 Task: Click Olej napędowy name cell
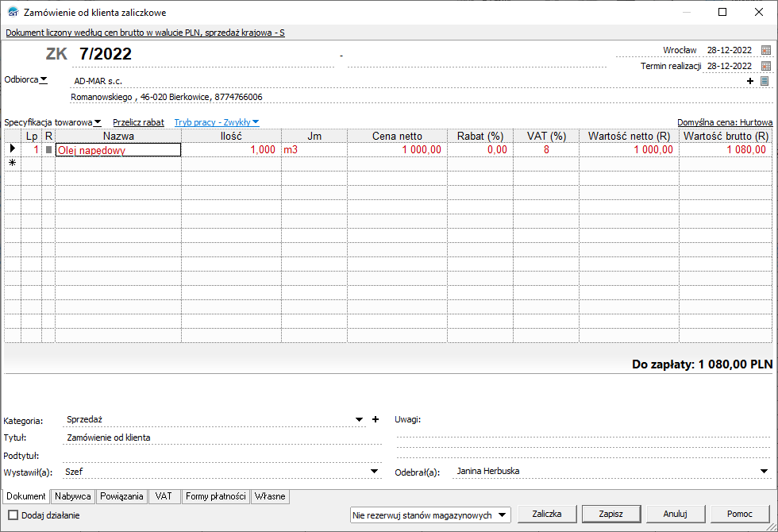(x=118, y=150)
